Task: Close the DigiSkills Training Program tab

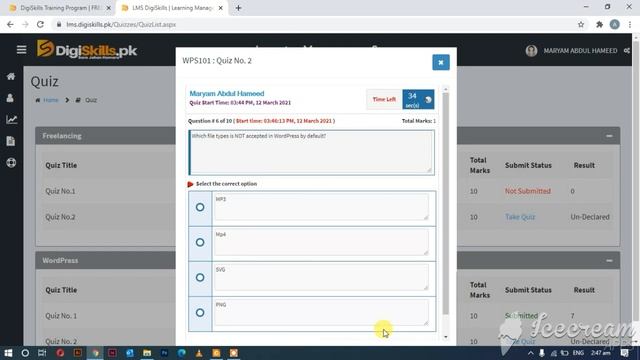Action: point(109,8)
